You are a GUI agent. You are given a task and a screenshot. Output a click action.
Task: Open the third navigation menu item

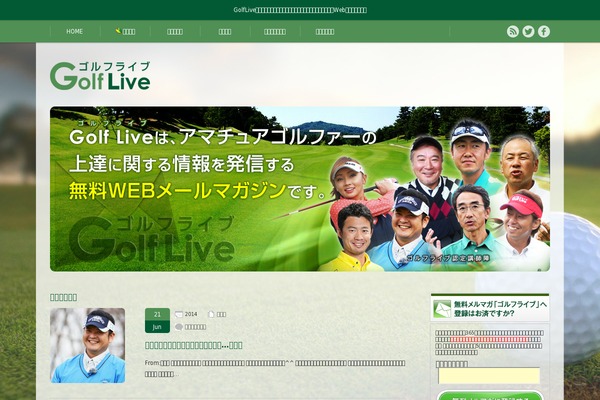[x=175, y=32]
